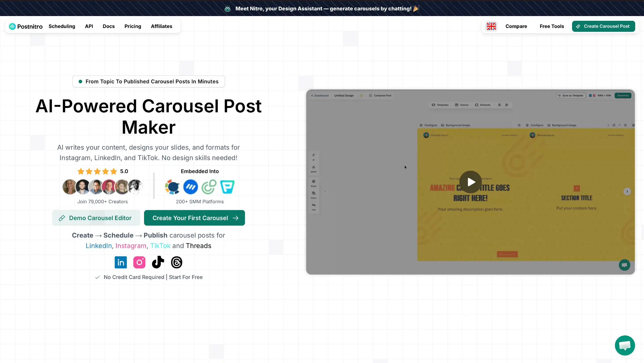
Task: Click the Text sidebar tool in preview
Action: click(x=314, y=207)
